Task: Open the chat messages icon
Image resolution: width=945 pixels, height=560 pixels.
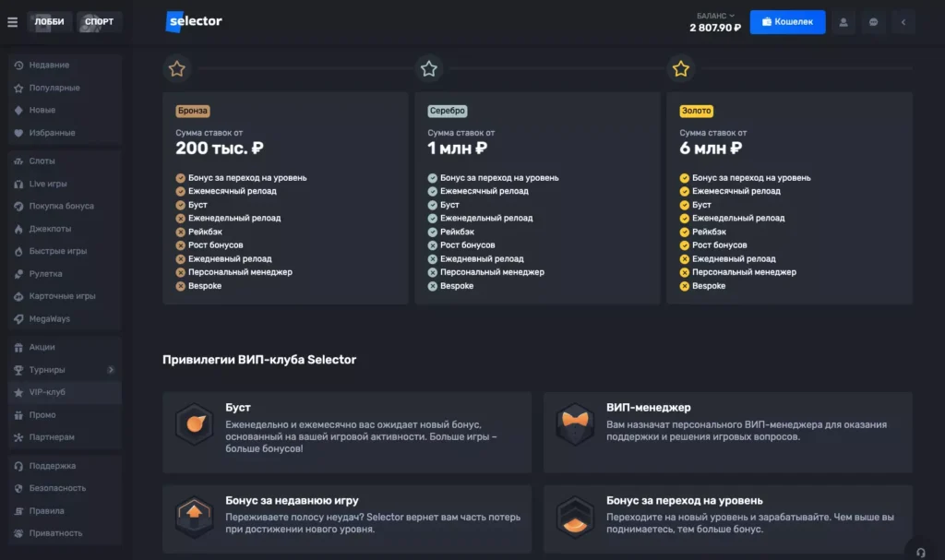Action: tap(873, 22)
